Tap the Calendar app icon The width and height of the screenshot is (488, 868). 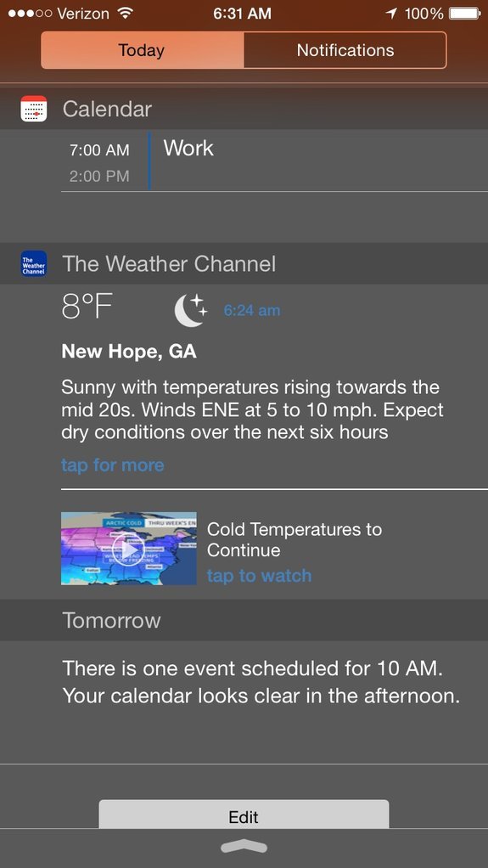tap(34, 109)
